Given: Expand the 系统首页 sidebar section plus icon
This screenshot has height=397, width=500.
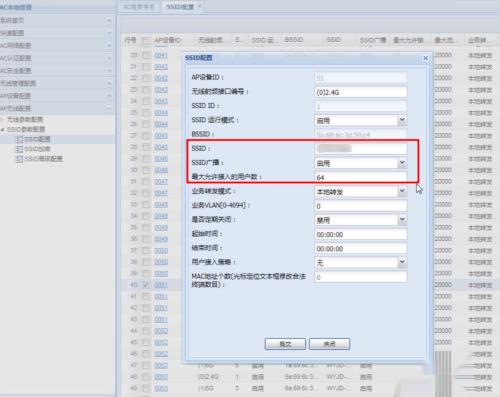Looking at the screenshot, I should point(109,20).
